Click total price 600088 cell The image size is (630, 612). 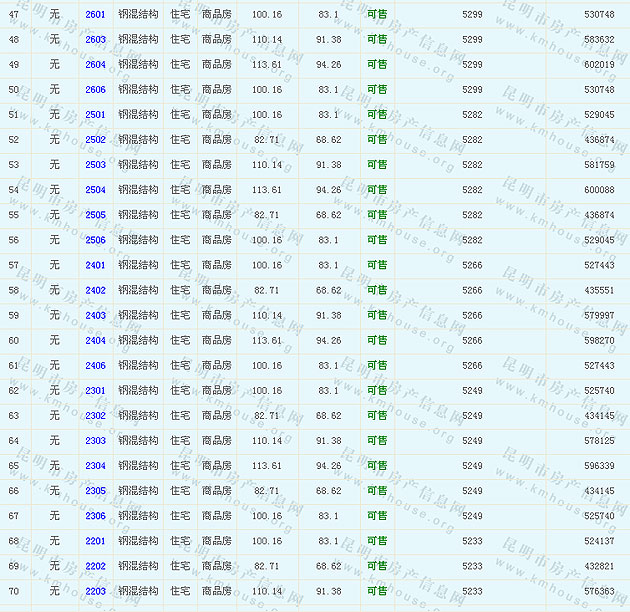[x=599, y=190]
